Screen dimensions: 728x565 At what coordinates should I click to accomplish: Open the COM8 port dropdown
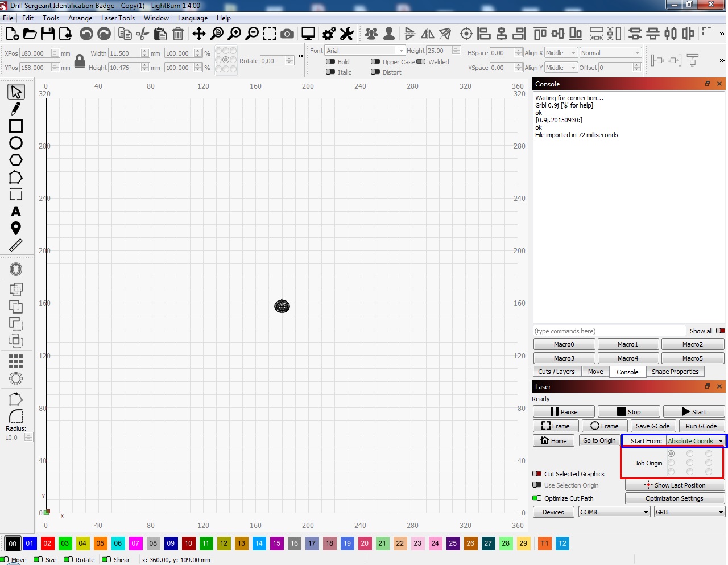click(614, 512)
